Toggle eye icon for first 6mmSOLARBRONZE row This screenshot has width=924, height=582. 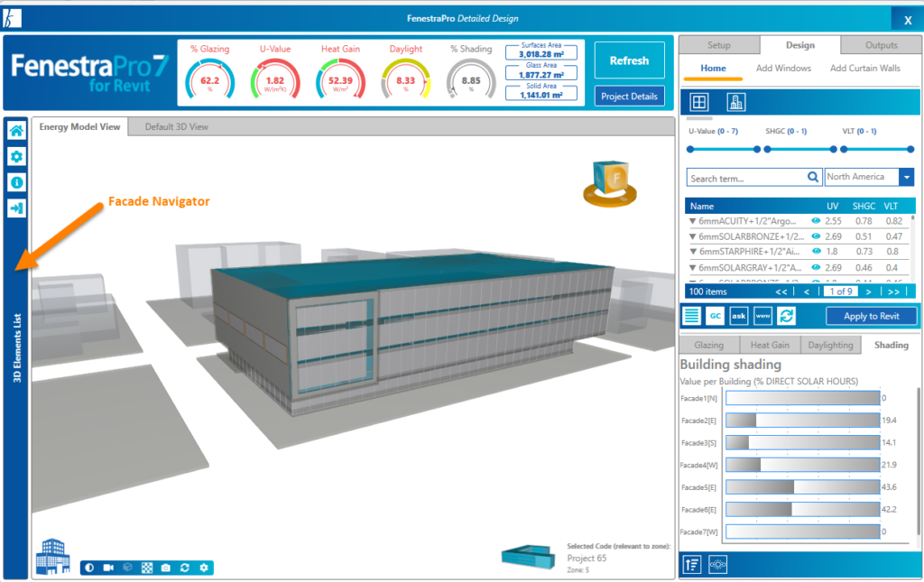click(x=816, y=236)
